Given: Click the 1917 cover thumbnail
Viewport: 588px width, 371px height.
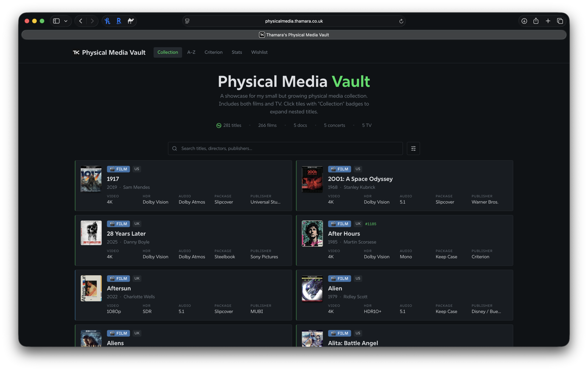Looking at the screenshot, I should click(x=91, y=179).
